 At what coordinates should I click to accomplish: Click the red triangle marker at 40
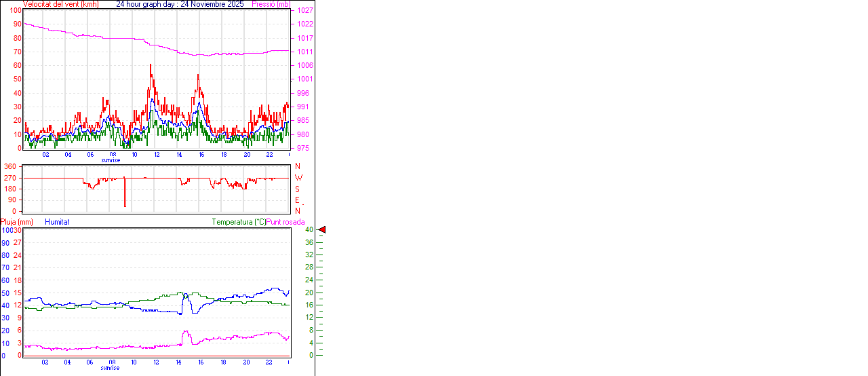322,230
